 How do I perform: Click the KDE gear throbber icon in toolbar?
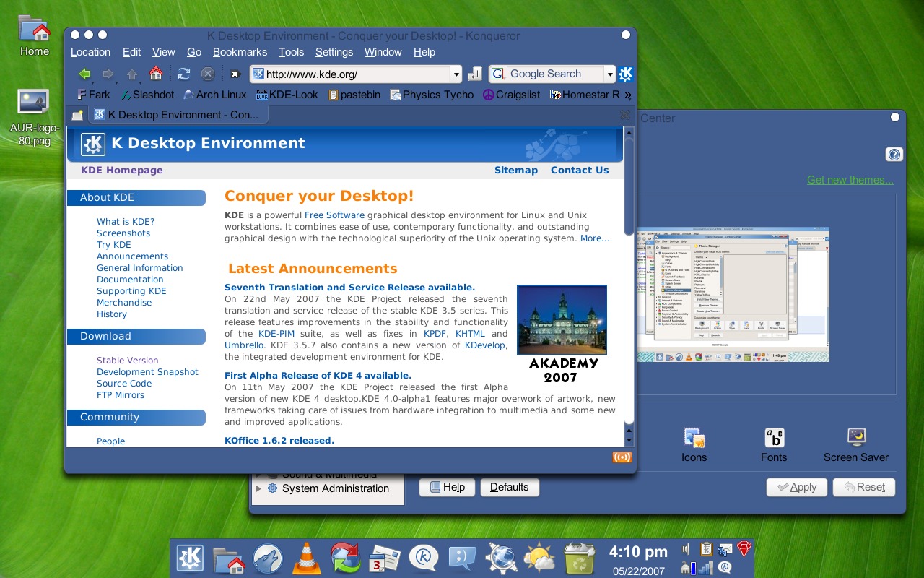tap(626, 74)
